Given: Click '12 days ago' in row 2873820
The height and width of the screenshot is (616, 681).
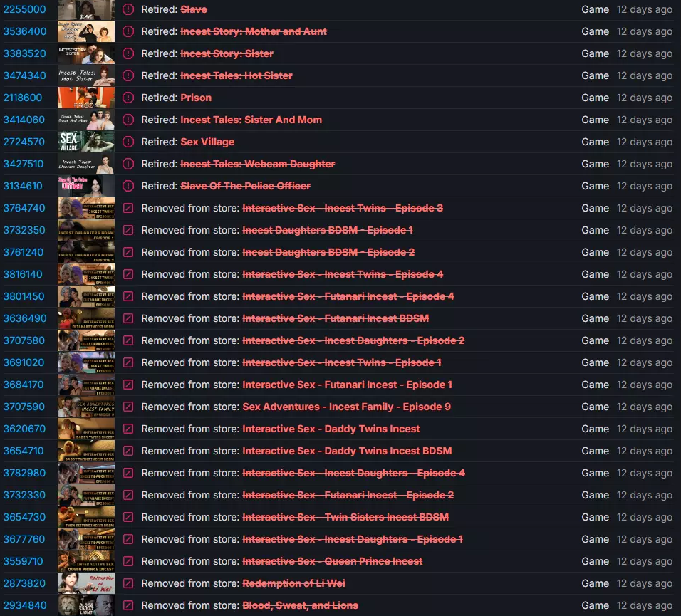Looking at the screenshot, I should pyautogui.click(x=645, y=583).
